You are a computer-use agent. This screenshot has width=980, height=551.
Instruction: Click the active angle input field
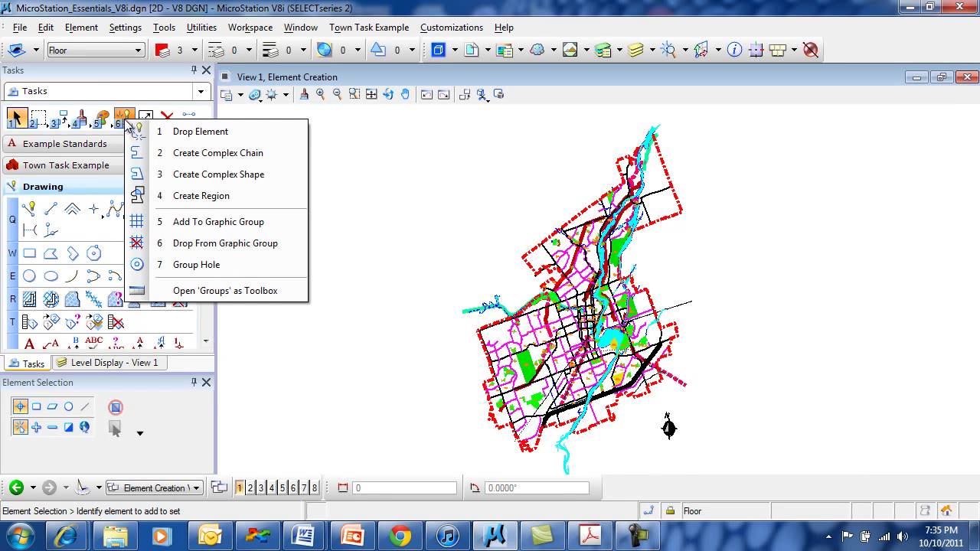(536, 488)
